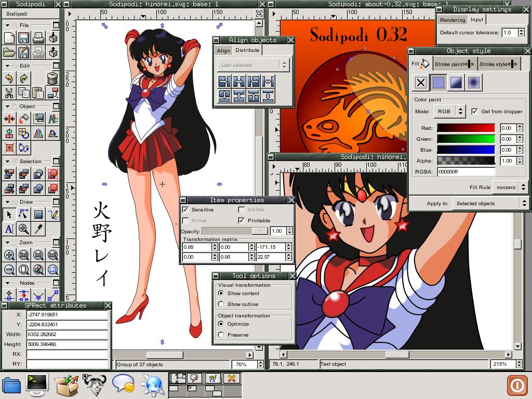532x399 pixels.
Task: Set fill to none with X button
Action: click(x=421, y=83)
